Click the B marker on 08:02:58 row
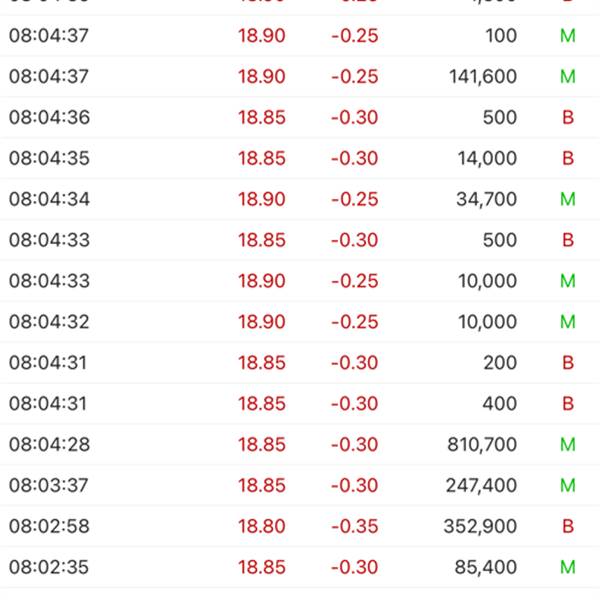 point(568,526)
